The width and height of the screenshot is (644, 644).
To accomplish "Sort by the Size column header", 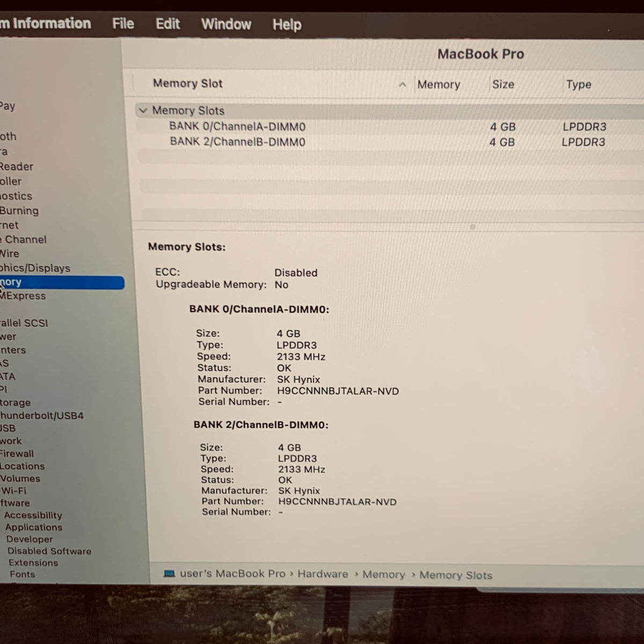I will point(503,84).
